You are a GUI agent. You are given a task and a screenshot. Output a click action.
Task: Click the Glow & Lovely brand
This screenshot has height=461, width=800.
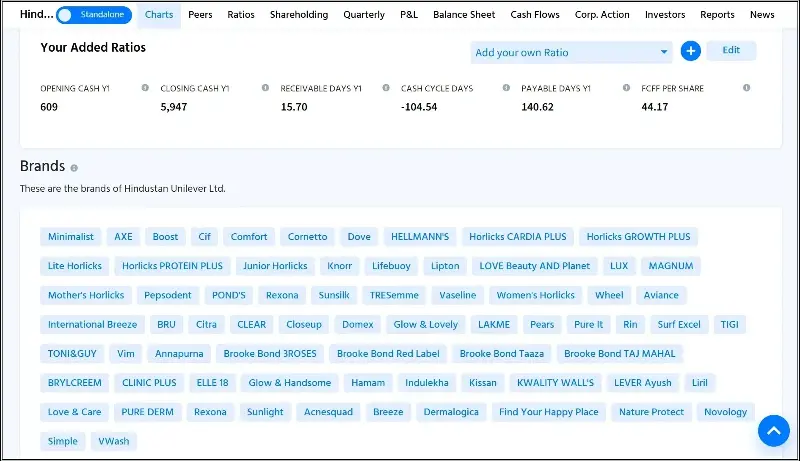coord(426,324)
